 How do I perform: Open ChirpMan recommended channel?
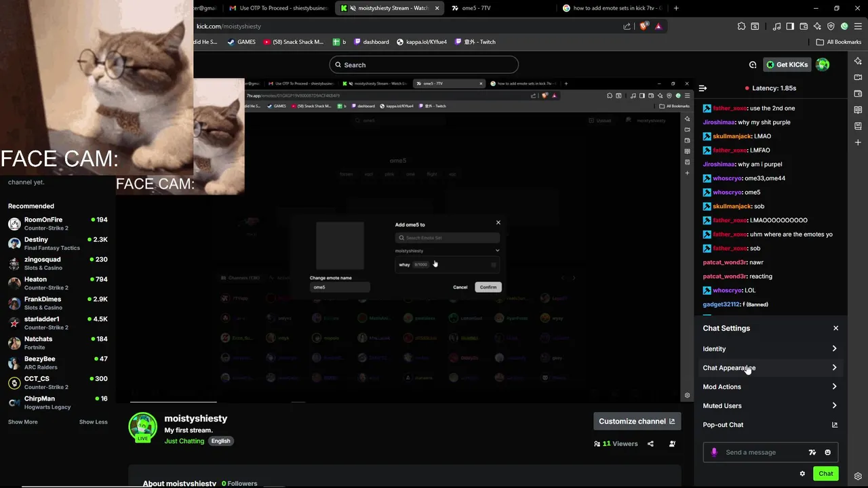[58, 403]
